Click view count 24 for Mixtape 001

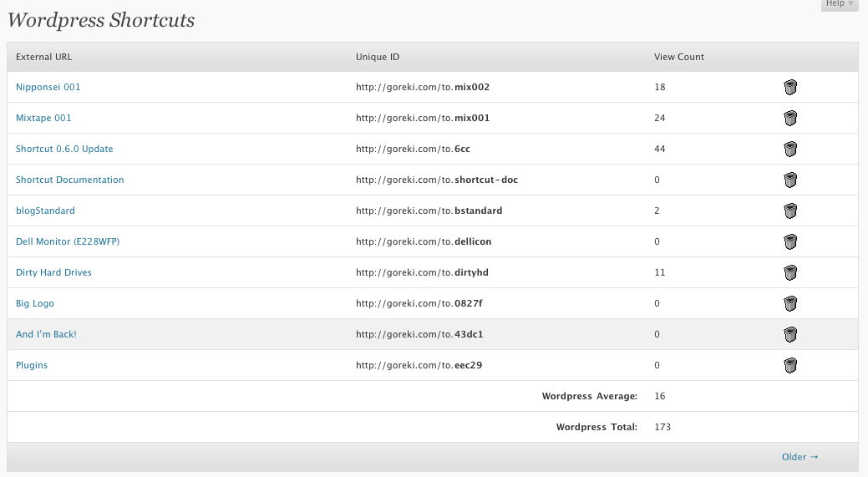659,118
